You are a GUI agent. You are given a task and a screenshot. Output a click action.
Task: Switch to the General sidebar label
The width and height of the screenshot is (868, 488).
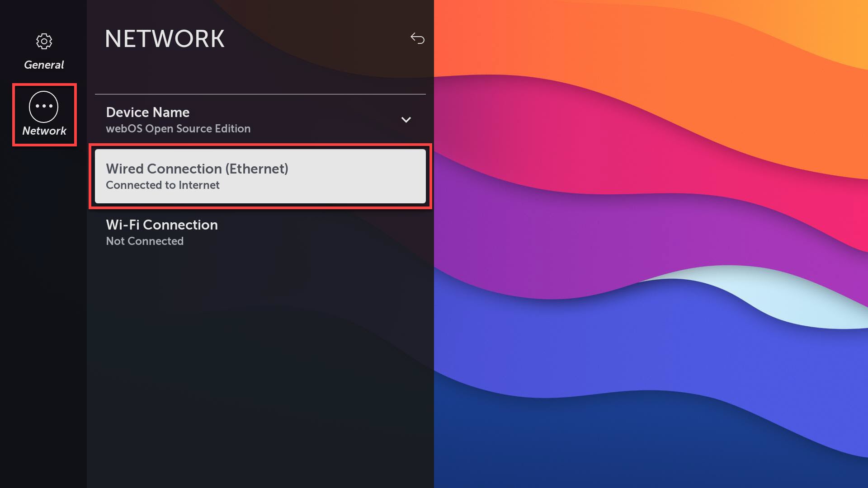click(x=44, y=65)
